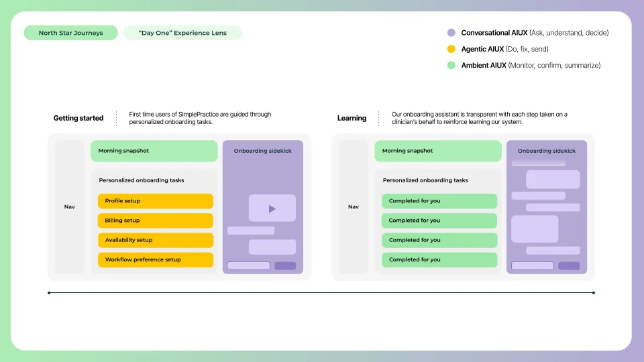The width and height of the screenshot is (644, 362).
Task: Click the sidekick input field in Getting started
Action: 248,266
